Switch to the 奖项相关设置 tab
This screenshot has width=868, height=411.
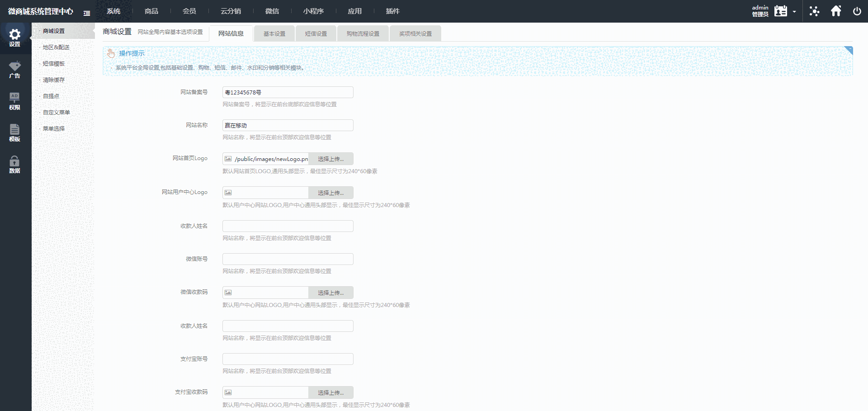pos(415,34)
